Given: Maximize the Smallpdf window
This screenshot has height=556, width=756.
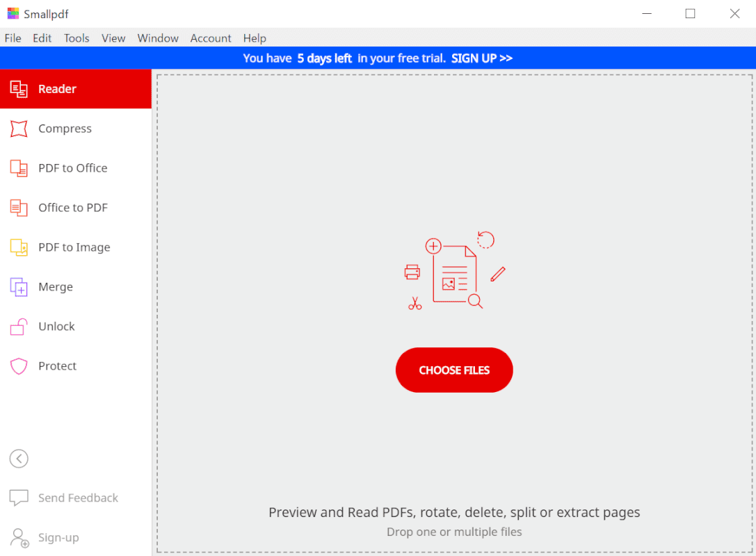Looking at the screenshot, I should click(x=691, y=13).
